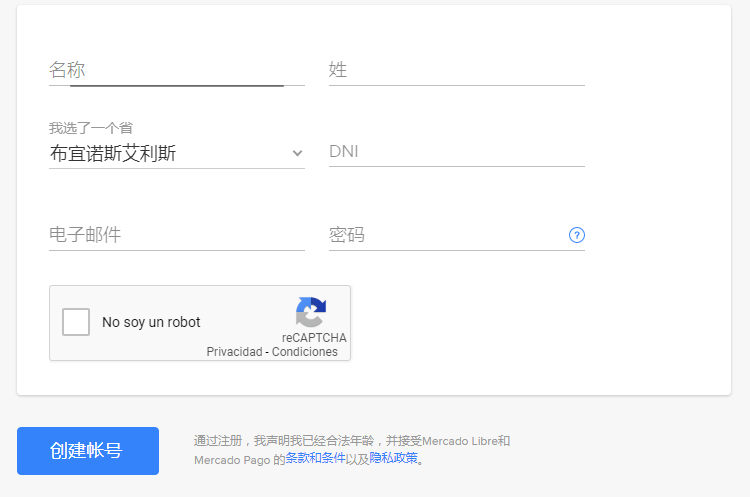Open the 隐私政策 link

(x=393, y=459)
